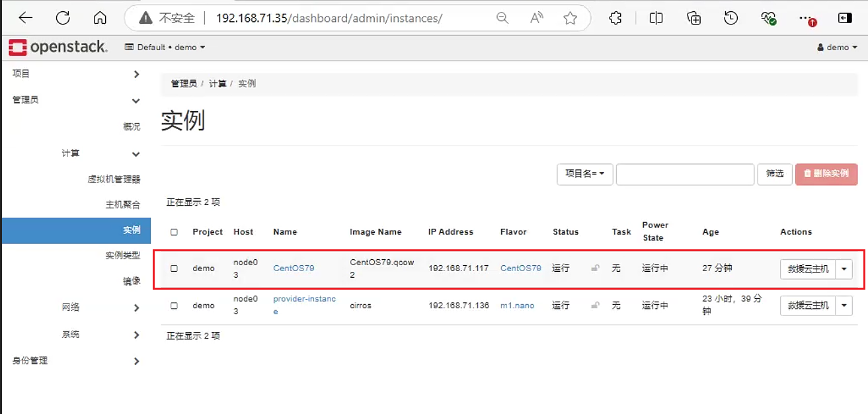This screenshot has width=868, height=414.
Task: Select all instances with header checkbox
Action: [x=174, y=232]
